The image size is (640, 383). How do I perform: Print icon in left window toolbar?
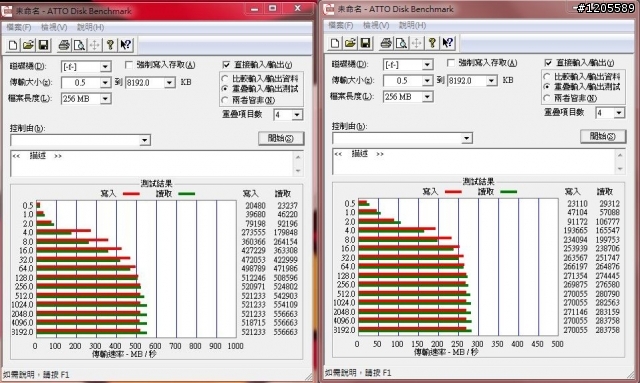coord(64,45)
